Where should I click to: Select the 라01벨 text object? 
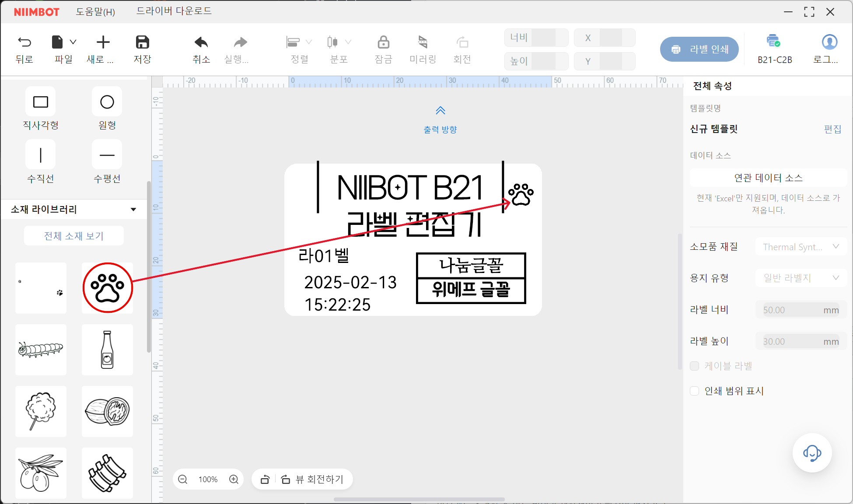pos(324,255)
